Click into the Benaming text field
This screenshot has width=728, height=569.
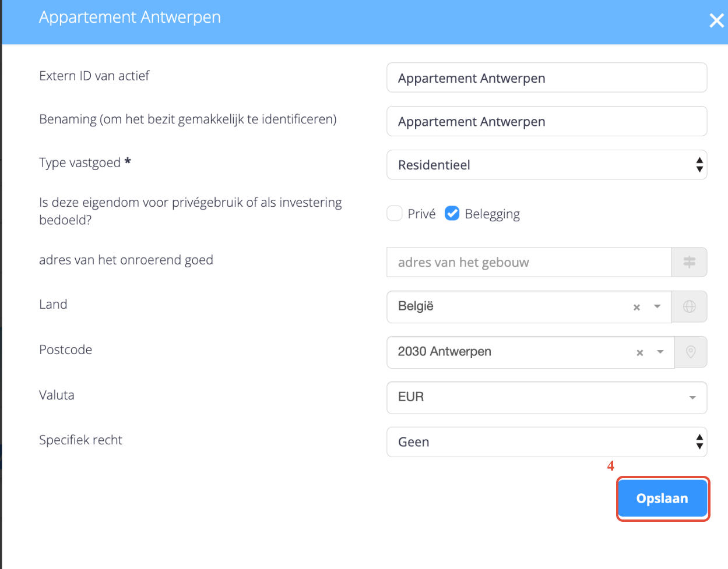tap(546, 122)
